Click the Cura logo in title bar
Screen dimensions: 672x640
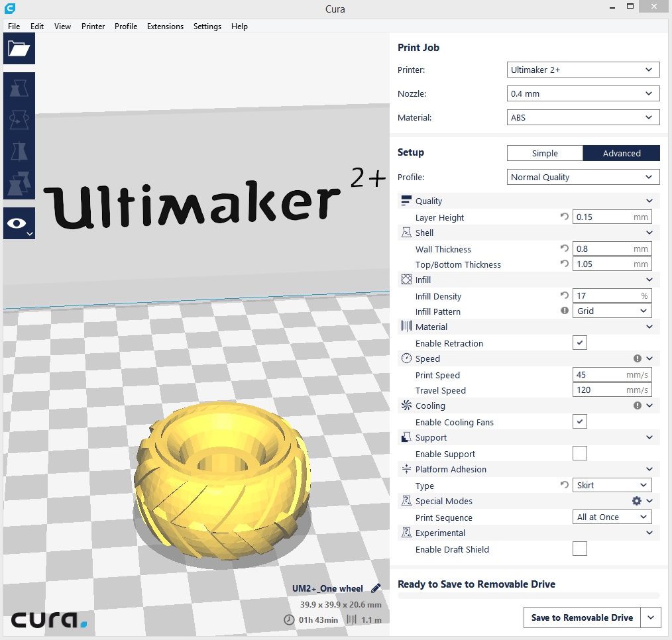(x=9, y=8)
